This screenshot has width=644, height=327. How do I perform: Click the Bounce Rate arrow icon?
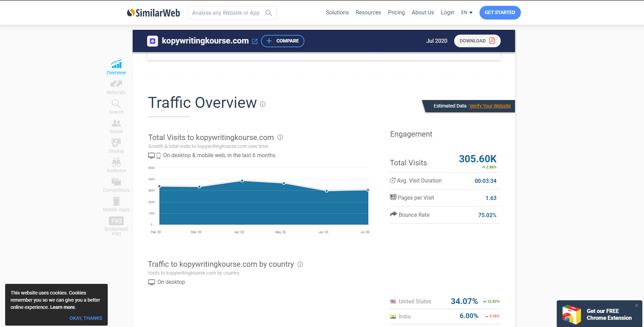[x=394, y=214]
